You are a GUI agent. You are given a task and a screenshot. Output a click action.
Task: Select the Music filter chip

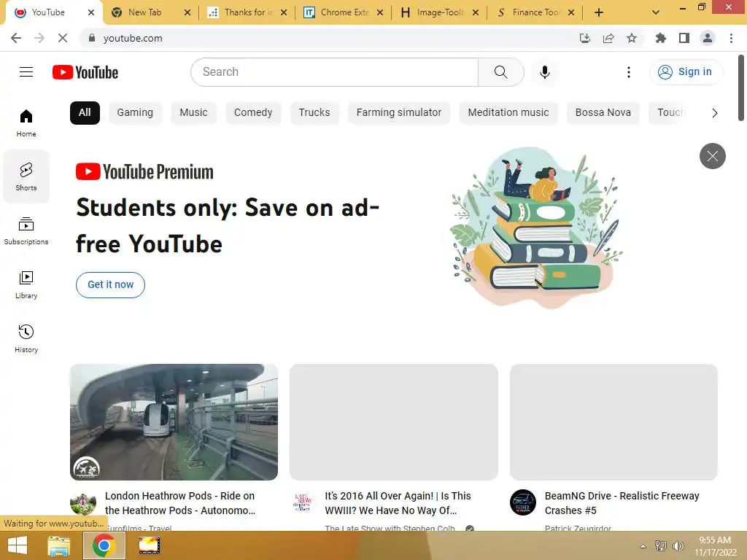coord(193,113)
